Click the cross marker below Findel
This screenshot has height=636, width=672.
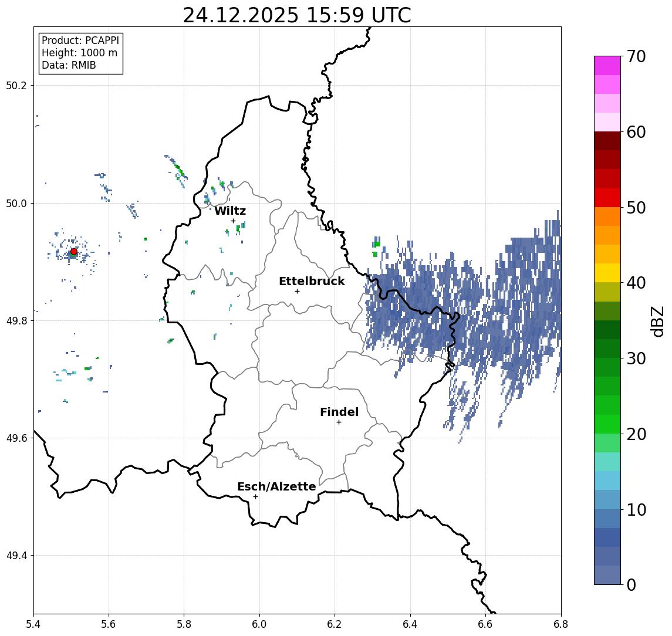point(339,422)
